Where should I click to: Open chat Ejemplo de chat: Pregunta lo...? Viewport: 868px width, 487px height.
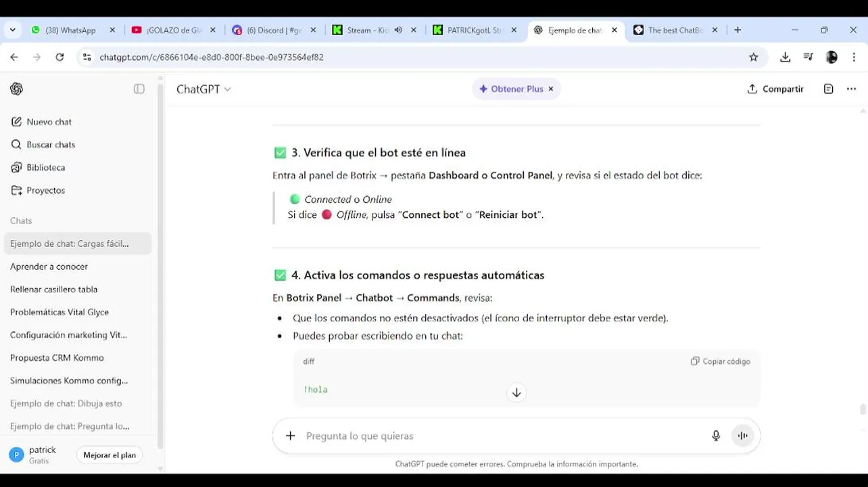click(x=77, y=426)
